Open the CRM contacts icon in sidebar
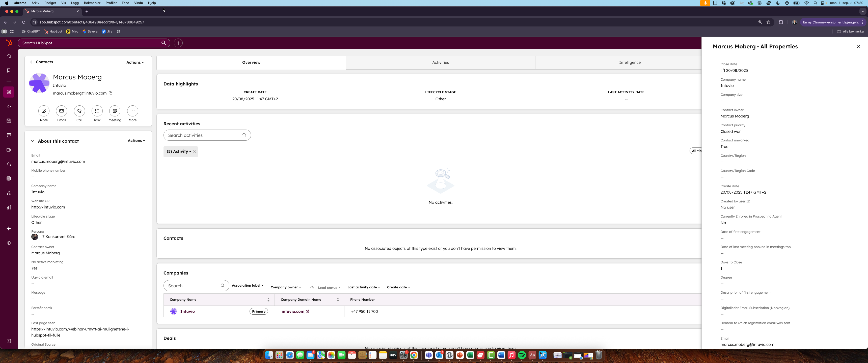The image size is (868, 363). pos(9,92)
